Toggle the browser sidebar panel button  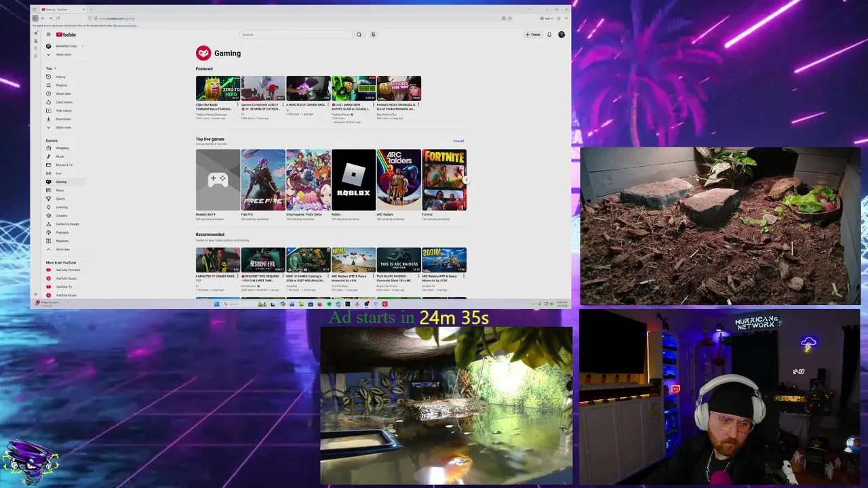pos(35,18)
